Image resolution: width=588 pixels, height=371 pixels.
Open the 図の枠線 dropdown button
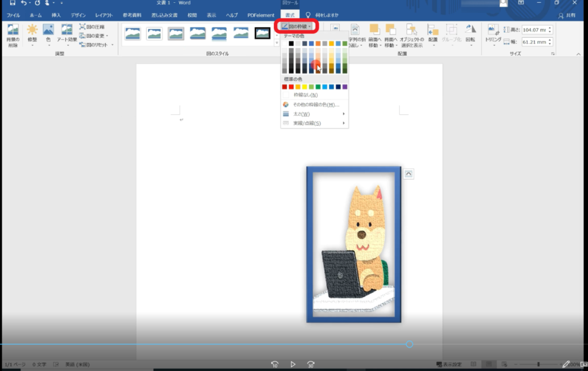click(296, 26)
